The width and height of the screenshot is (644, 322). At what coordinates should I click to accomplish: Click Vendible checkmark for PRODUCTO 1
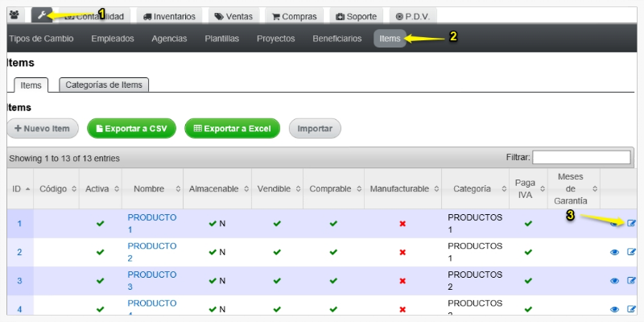coord(277,224)
